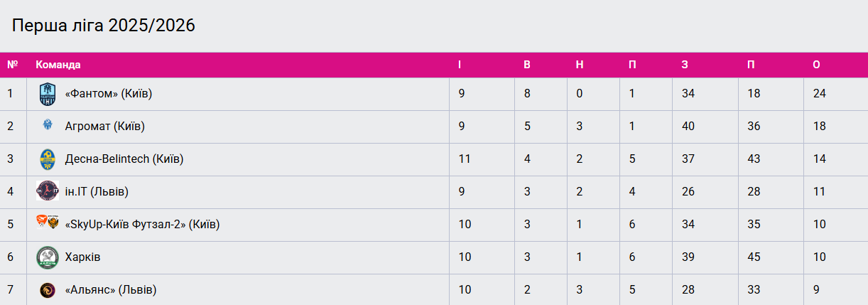
Task: Click the Агромат (Київ) team logo
Action: pos(48,126)
